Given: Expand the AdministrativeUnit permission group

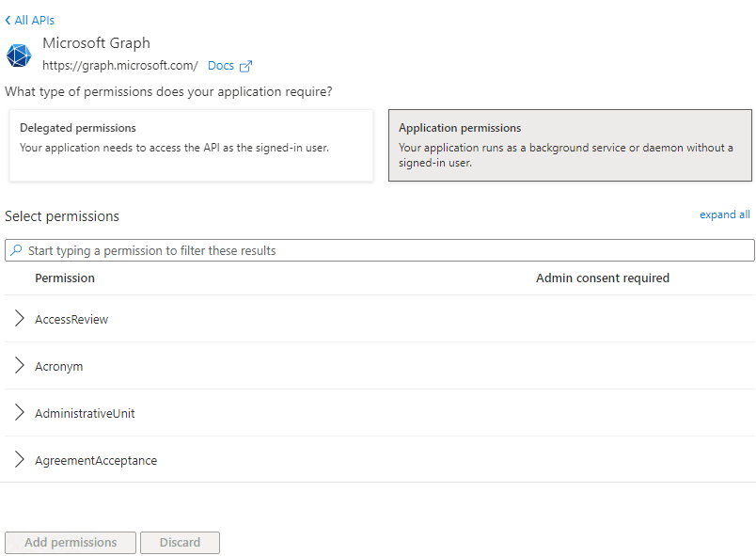Looking at the screenshot, I should click(x=19, y=412).
